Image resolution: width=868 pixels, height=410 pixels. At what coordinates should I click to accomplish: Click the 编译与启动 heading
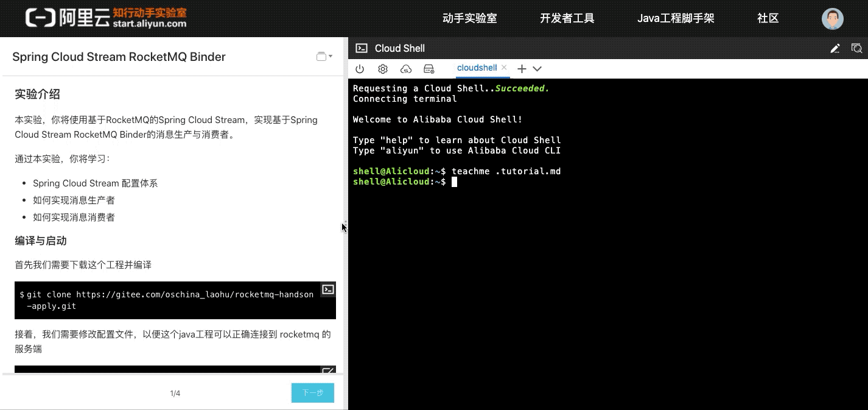[x=41, y=241]
